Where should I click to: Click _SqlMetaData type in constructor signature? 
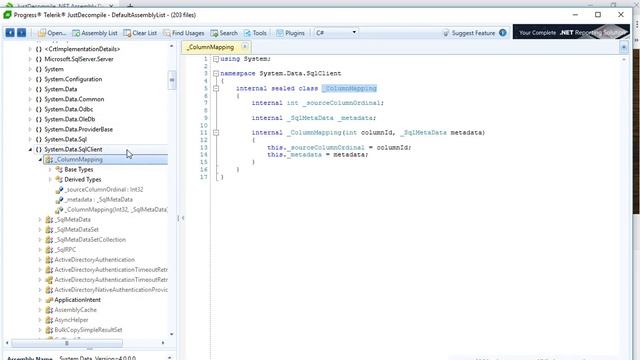(424, 133)
